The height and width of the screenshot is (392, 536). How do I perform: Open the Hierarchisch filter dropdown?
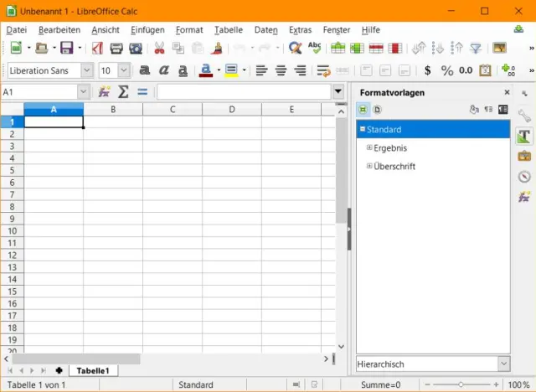[x=503, y=364]
